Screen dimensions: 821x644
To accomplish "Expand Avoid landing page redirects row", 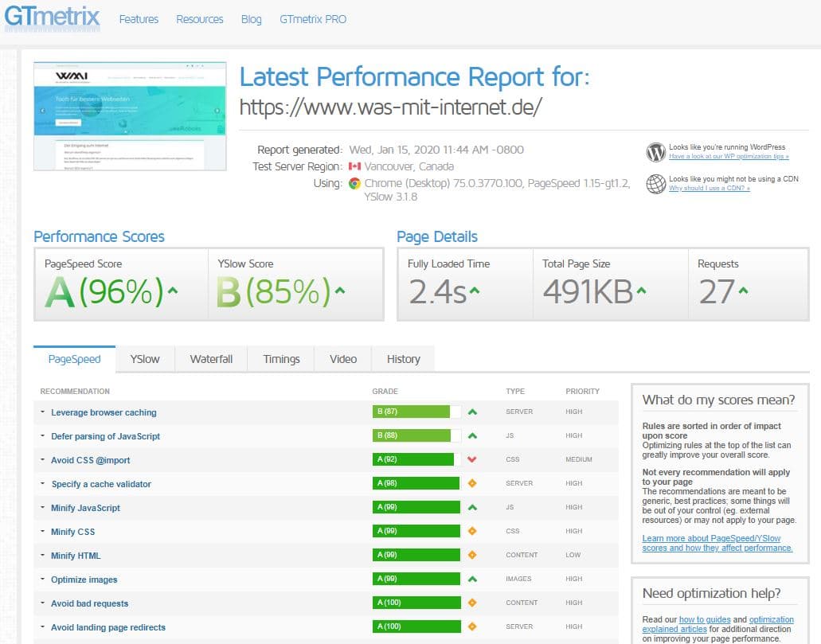I will point(42,626).
